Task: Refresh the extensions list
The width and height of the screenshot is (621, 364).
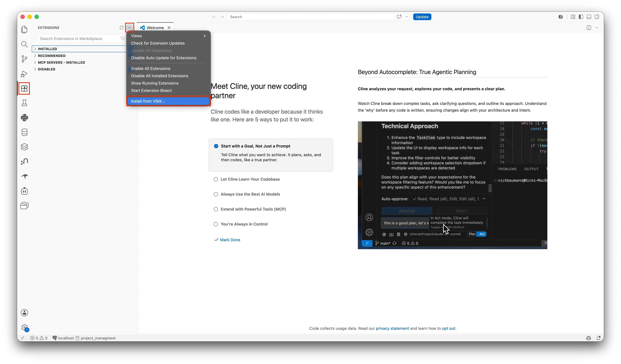Action: tap(121, 28)
